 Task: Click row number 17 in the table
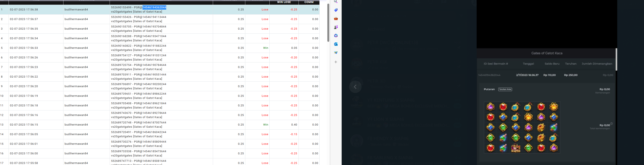2,163
